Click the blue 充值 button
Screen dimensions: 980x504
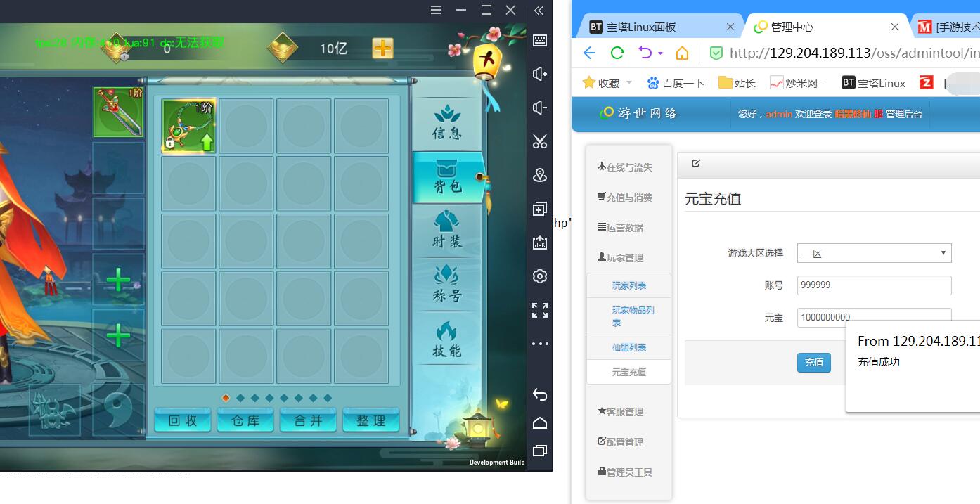point(813,362)
